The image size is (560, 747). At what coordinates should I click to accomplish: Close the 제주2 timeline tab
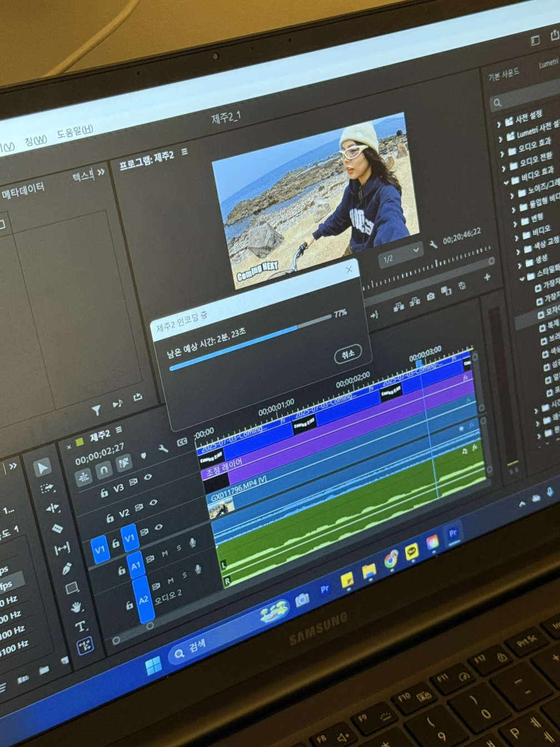coord(69,447)
